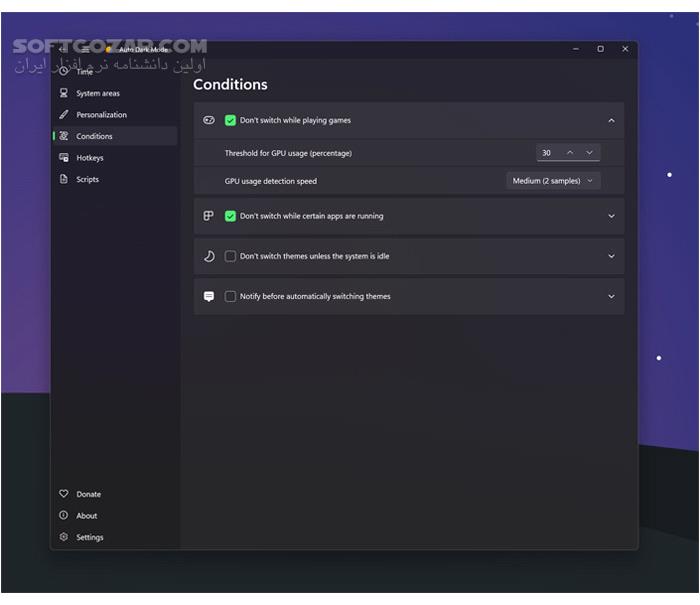The width and height of the screenshot is (700, 605).
Task: Open the About page
Action: [115, 515]
